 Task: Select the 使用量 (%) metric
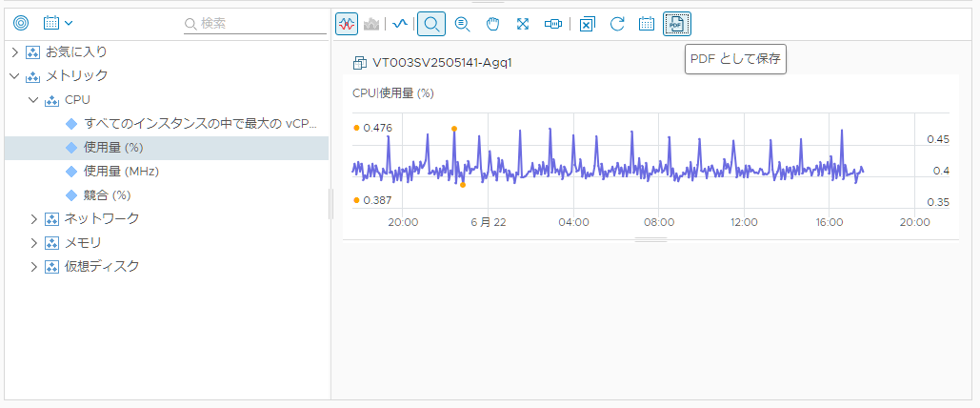coord(113,147)
